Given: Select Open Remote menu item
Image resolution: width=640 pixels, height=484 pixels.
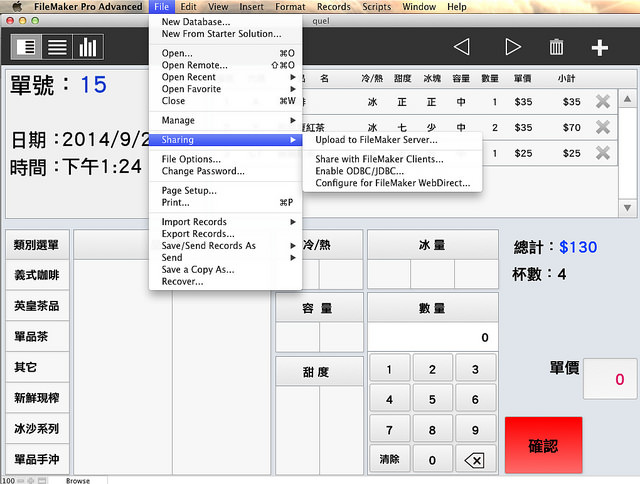Looking at the screenshot, I should [225, 65].
